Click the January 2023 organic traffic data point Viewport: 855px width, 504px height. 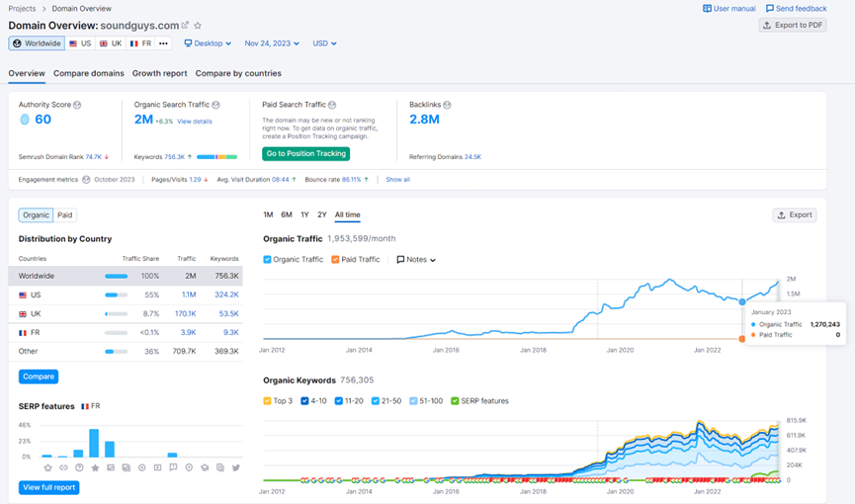tap(742, 301)
